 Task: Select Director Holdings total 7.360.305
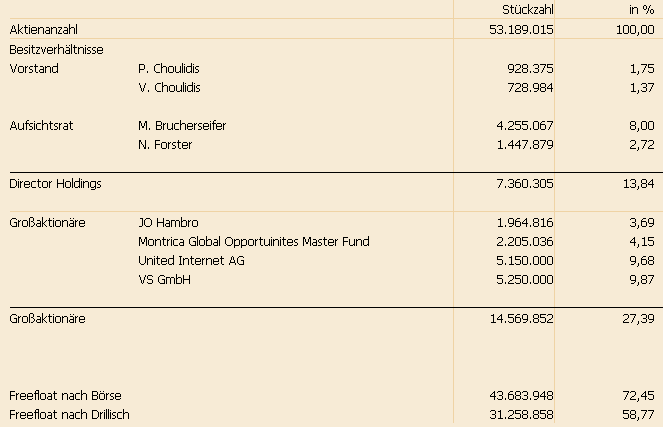(x=521, y=184)
